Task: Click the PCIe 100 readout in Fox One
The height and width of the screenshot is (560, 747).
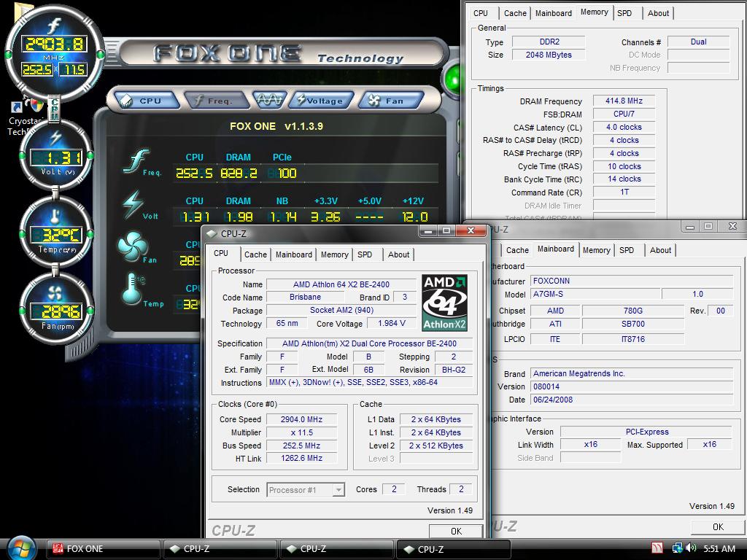Action: [x=282, y=173]
